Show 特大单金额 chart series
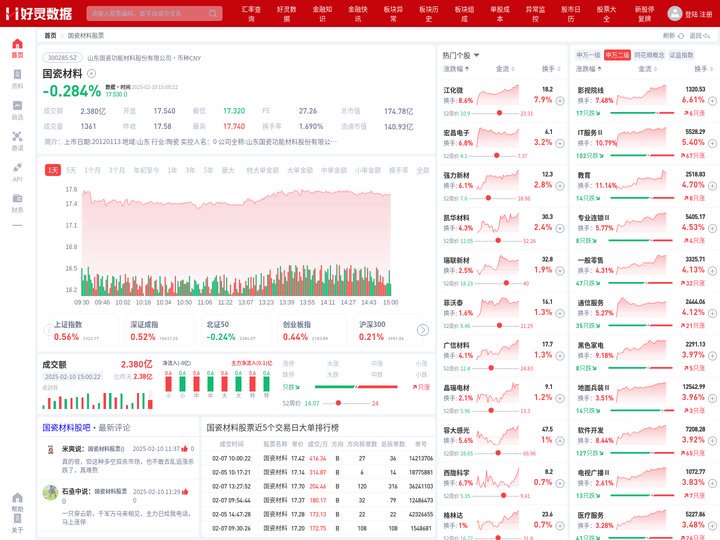This screenshot has width=720, height=540. pos(263,170)
